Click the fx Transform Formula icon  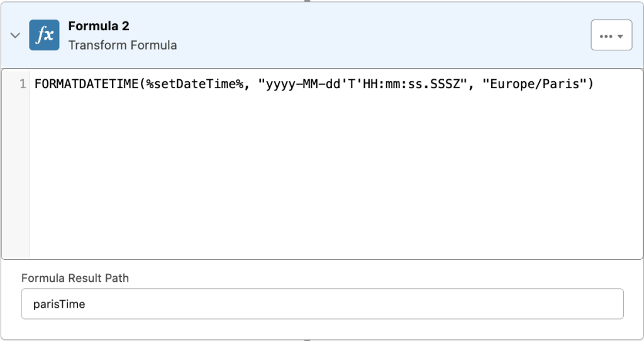coord(45,35)
